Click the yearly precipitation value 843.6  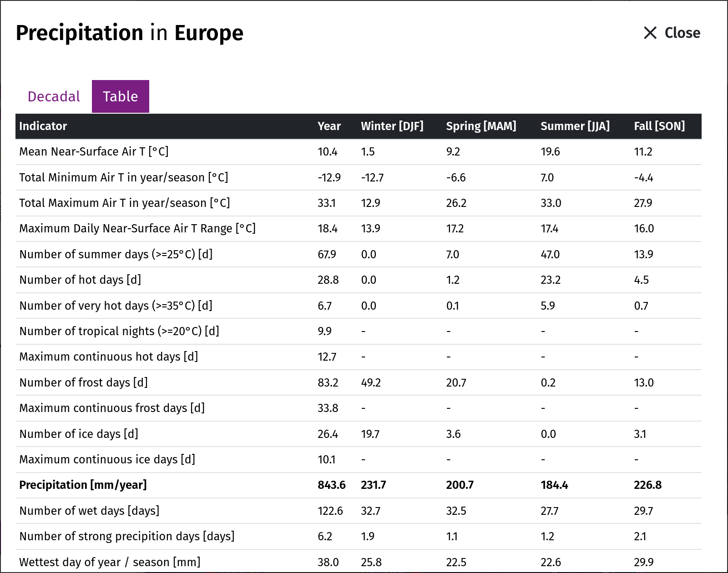332,485
